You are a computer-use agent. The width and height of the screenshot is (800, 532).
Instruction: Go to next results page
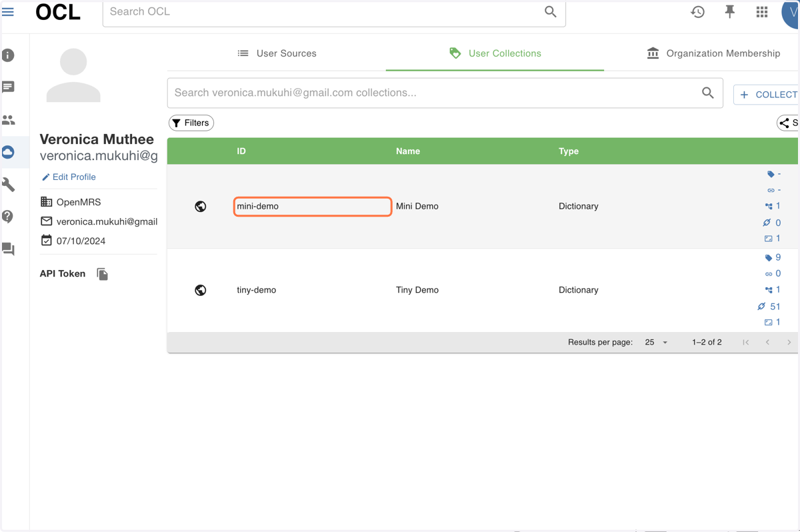tap(789, 342)
